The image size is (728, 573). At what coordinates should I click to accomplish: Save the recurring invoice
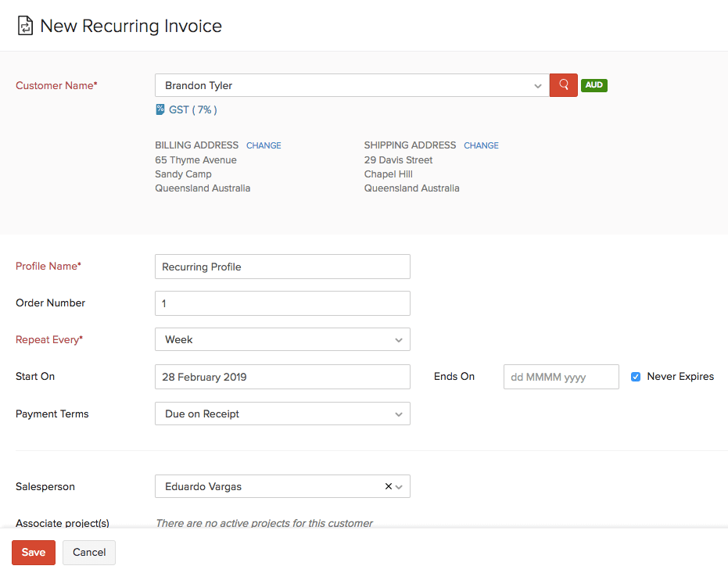coord(33,552)
